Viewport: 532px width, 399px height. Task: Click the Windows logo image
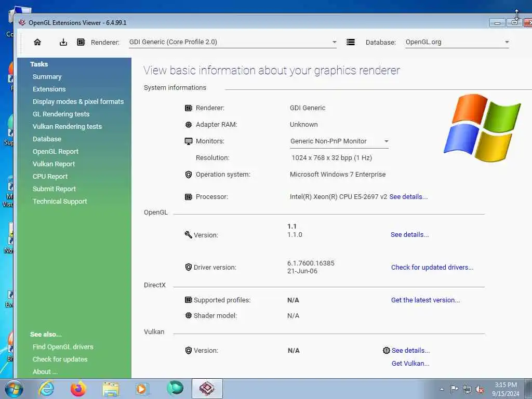482,128
